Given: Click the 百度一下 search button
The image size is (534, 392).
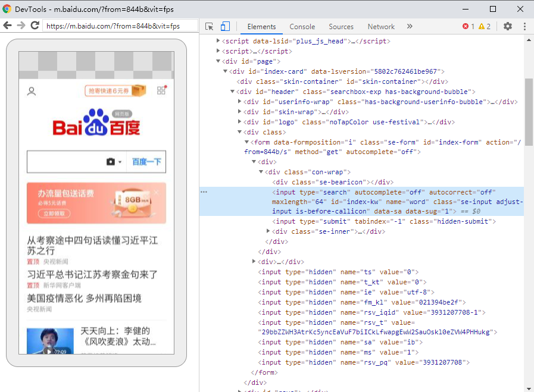Looking at the screenshot, I should coord(146,162).
